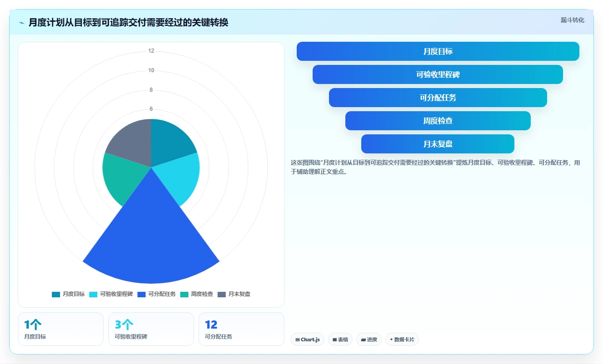Toggle 周度检查 legend swatch
Screen dimensions: 603x364
[x=184, y=294]
